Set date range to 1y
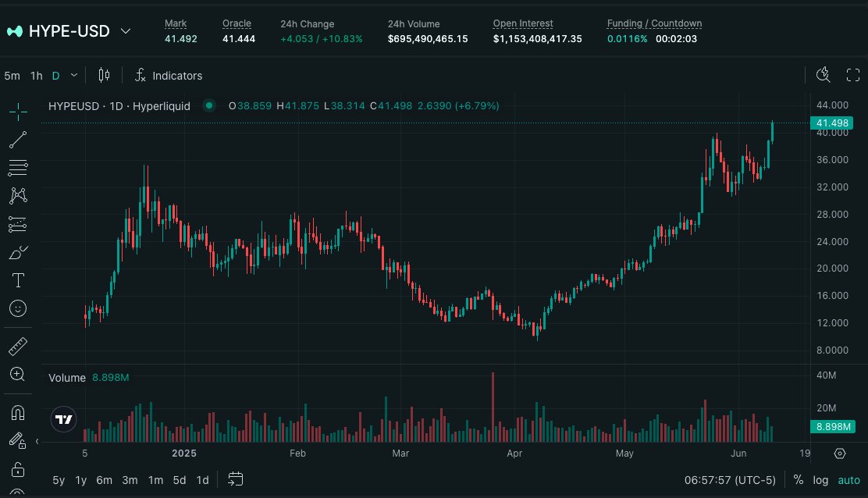 tap(81, 480)
